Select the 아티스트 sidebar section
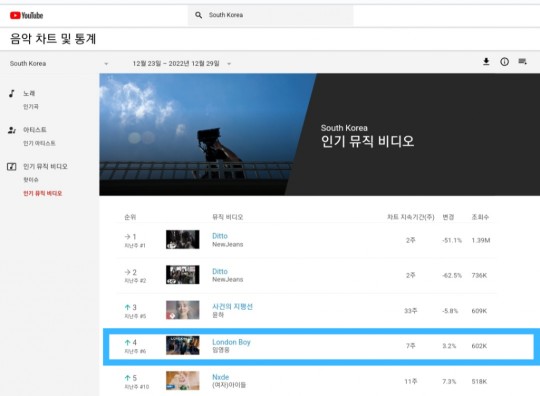 tap(34, 130)
